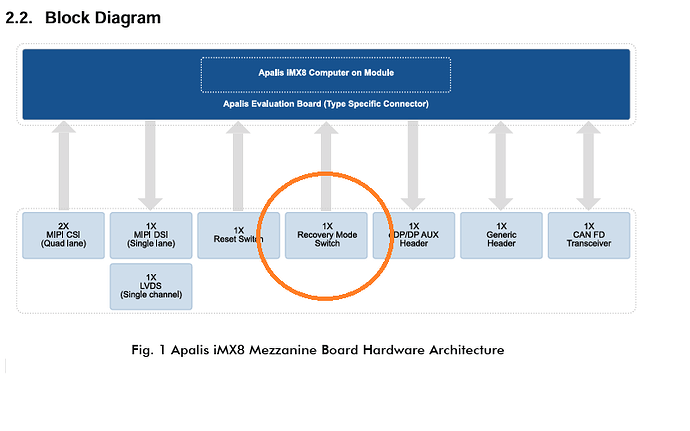Select the 1X Generic Header block

click(501, 235)
